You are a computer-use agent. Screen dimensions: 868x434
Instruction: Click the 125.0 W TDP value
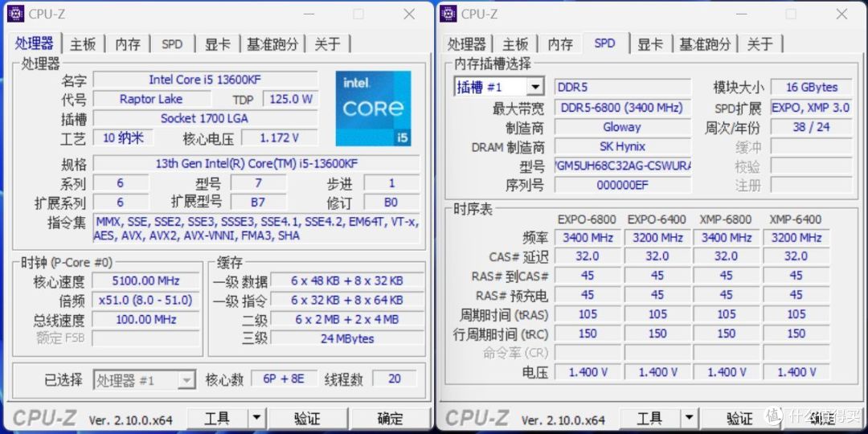tap(291, 99)
